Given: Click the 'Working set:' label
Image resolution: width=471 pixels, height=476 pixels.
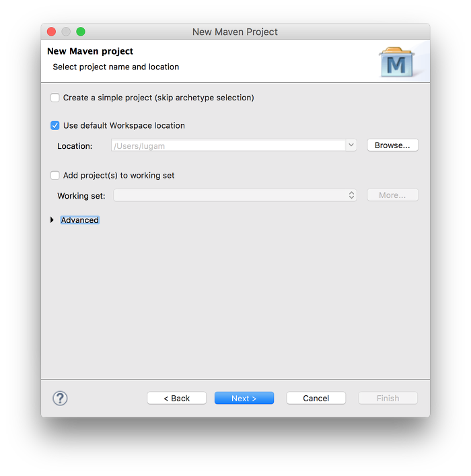Looking at the screenshot, I should [81, 196].
